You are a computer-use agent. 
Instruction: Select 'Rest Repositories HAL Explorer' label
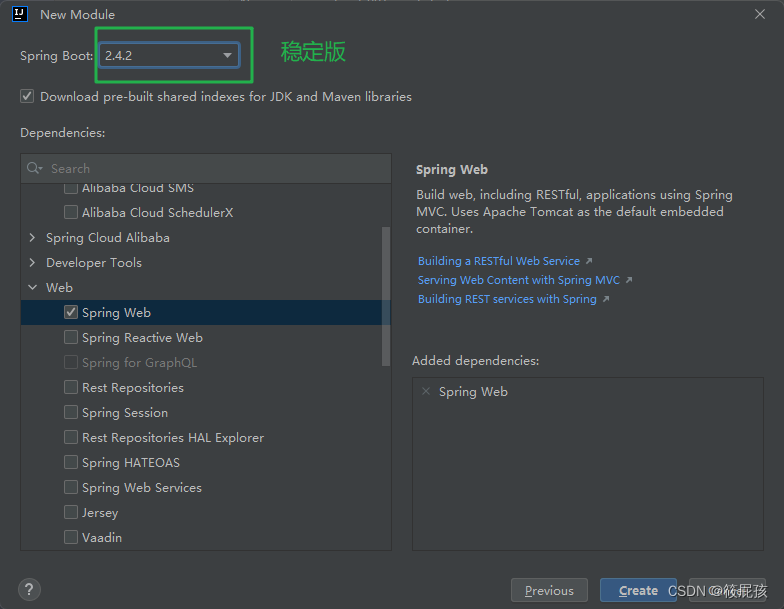point(173,438)
